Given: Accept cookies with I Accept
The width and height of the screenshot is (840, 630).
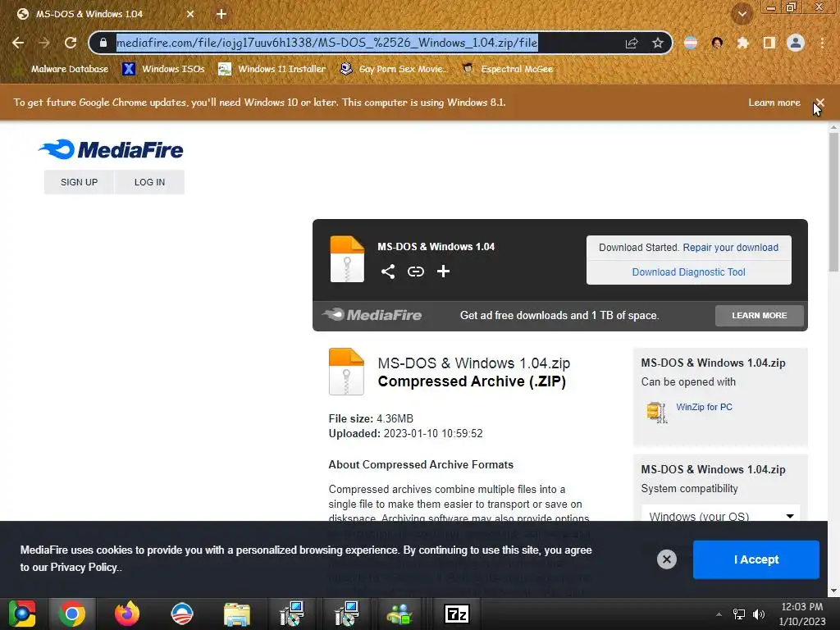Looking at the screenshot, I should (756, 559).
